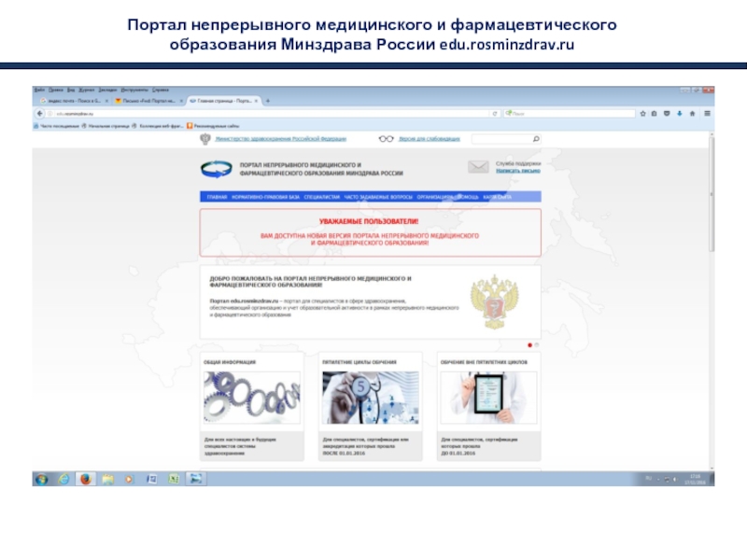Screen dimensions: 747x560
Task: Switch to Firefox on the taskbar
Action: click(x=86, y=479)
